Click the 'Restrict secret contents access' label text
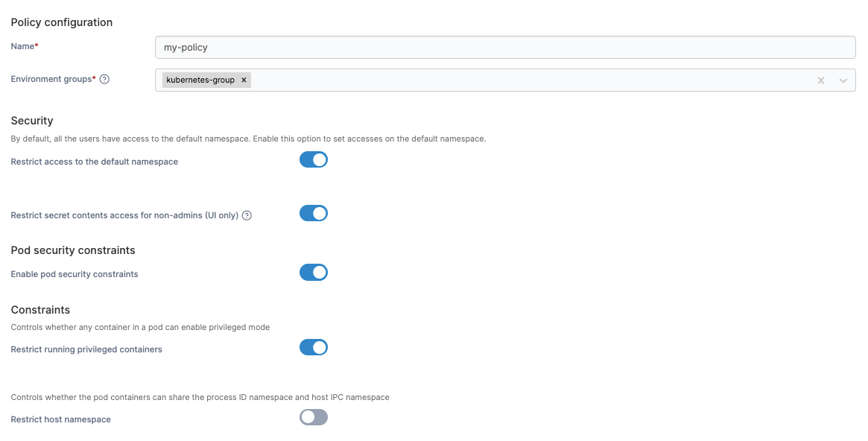Viewport: 868px width, 441px height. (124, 216)
